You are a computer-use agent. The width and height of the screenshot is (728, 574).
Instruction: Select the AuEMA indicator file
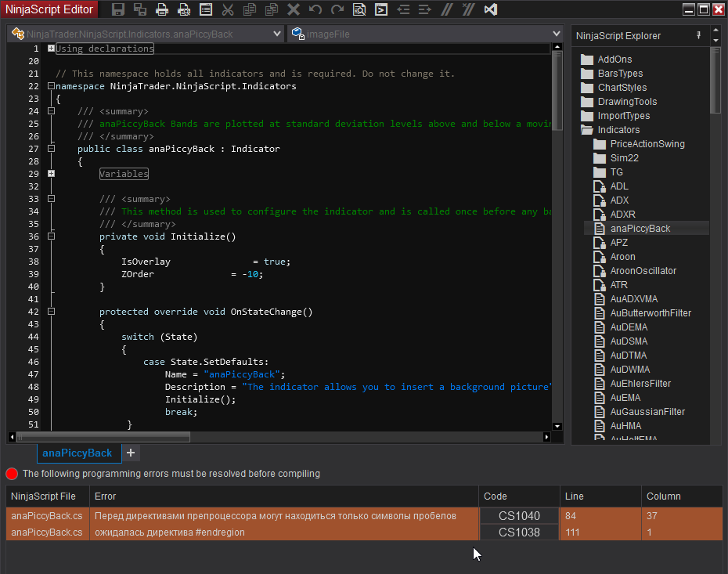[625, 398]
